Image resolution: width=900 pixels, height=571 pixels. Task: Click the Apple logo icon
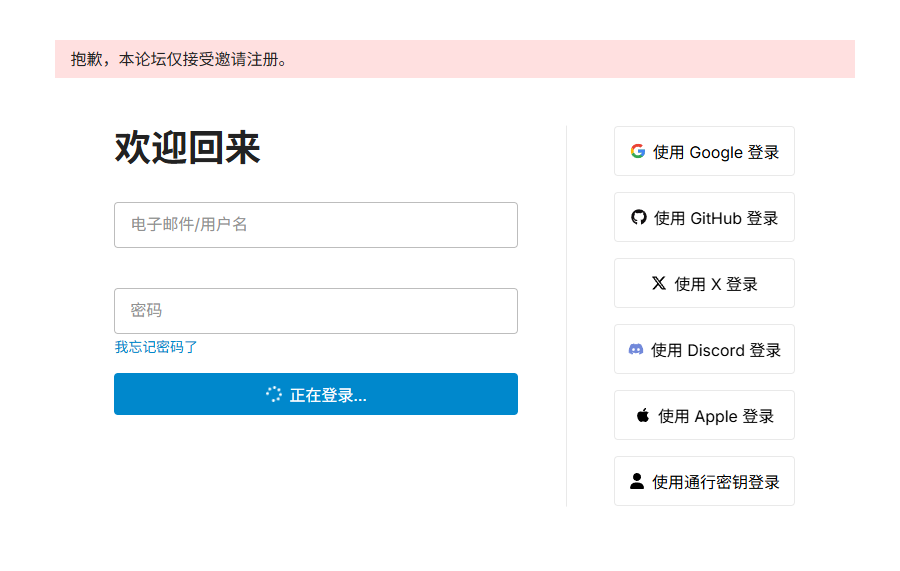643,415
